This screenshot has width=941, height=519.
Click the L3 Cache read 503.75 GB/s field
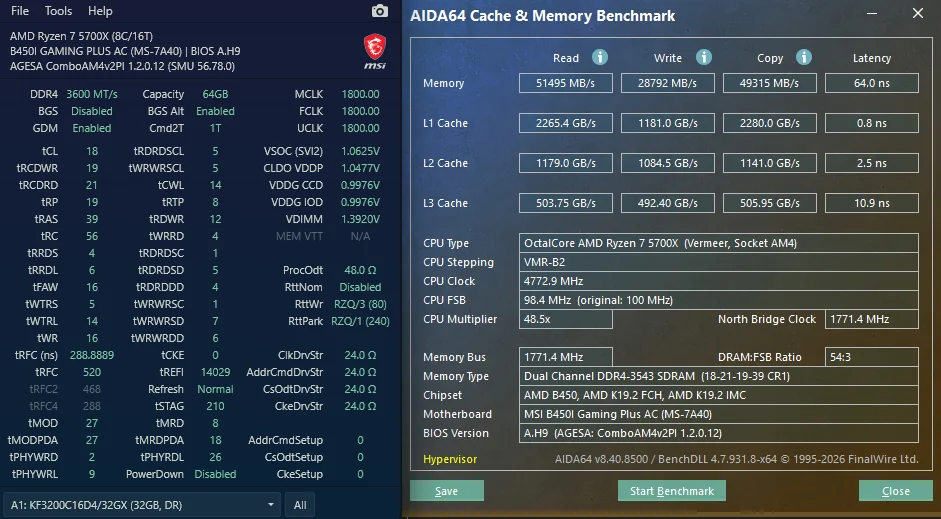tap(565, 203)
